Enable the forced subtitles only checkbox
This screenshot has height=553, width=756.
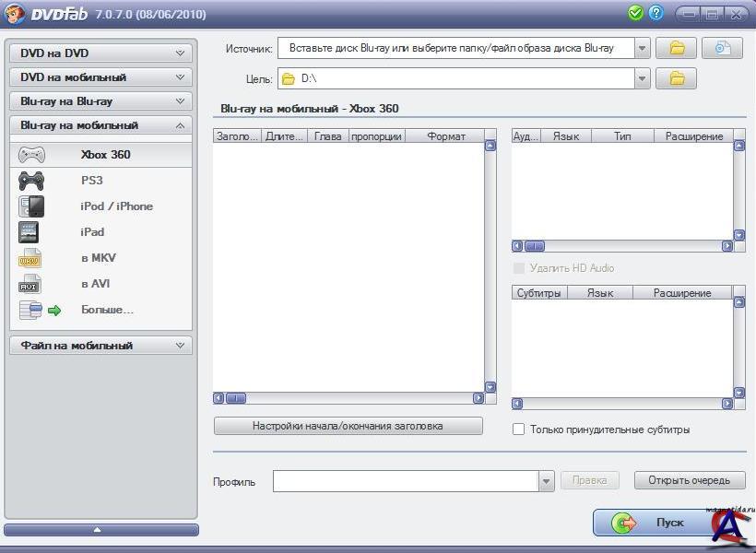click(518, 429)
